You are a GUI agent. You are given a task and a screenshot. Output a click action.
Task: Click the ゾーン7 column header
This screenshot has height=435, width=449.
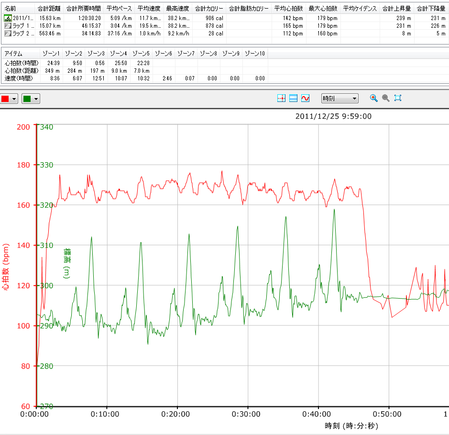(x=186, y=54)
